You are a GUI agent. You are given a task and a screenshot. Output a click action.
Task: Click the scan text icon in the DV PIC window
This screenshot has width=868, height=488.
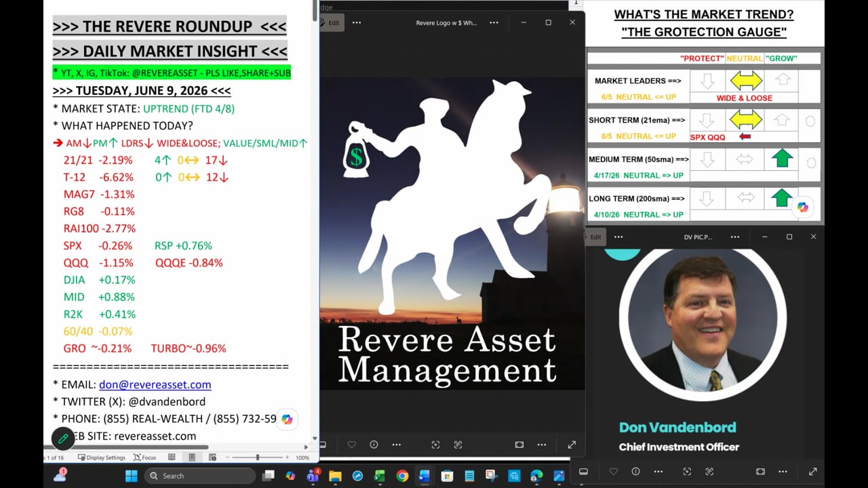coord(709,471)
